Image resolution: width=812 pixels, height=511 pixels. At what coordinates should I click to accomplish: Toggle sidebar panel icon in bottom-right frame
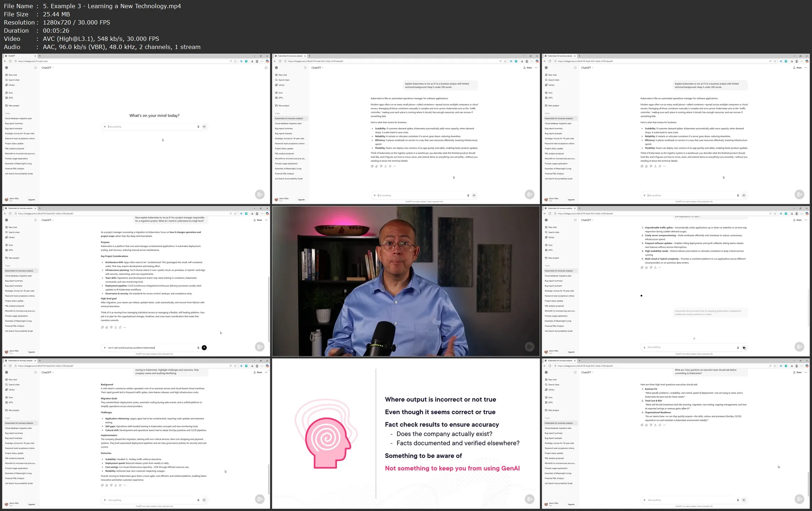click(575, 373)
